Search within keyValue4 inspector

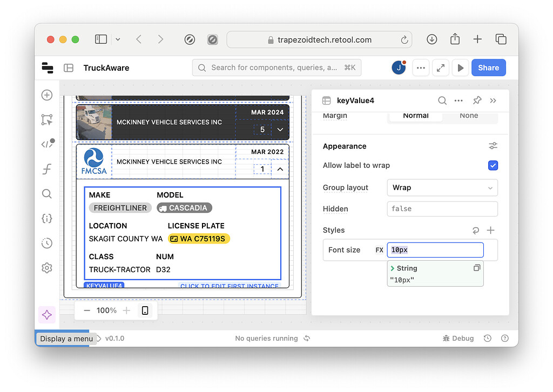point(442,101)
